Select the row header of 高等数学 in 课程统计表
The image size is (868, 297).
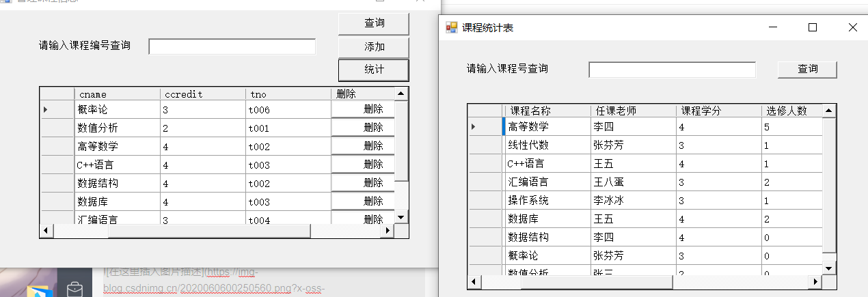point(486,126)
